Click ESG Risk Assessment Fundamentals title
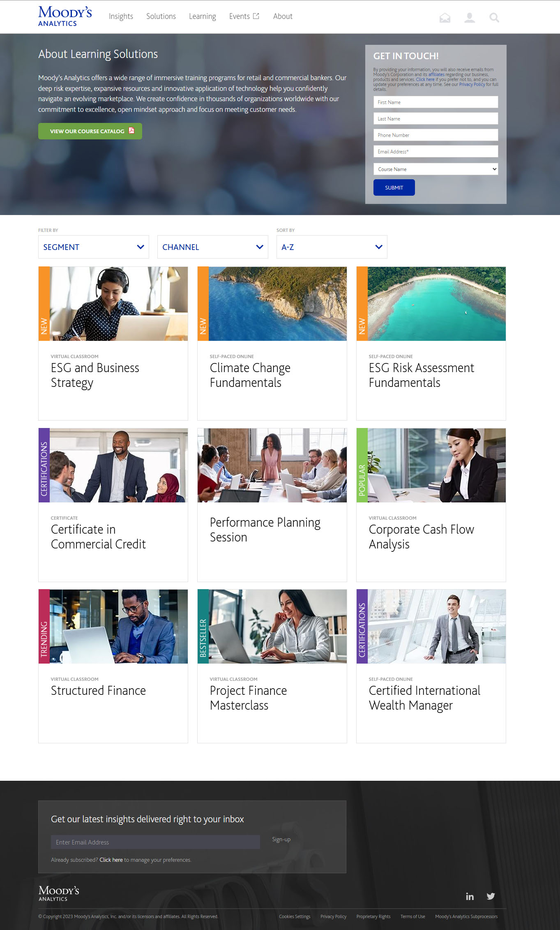Image resolution: width=560 pixels, height=930 pixels. coord(421,375)
